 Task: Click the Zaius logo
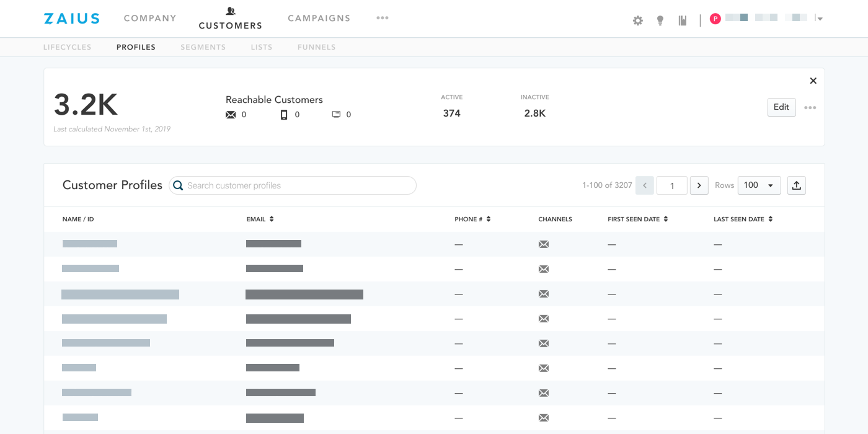click(71, 19)
